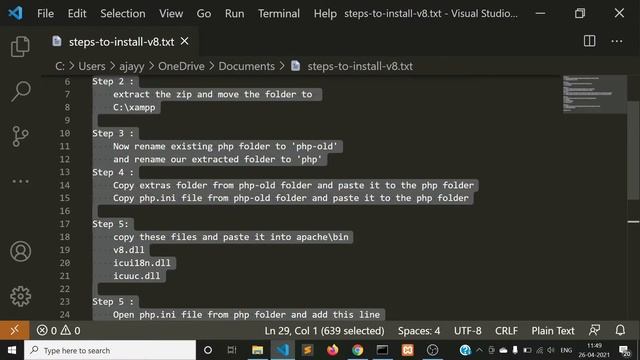This screenshot has width=640, height=360.
Task: Open the Run menu
Action: pyautogui.click(x=234, y=13)
